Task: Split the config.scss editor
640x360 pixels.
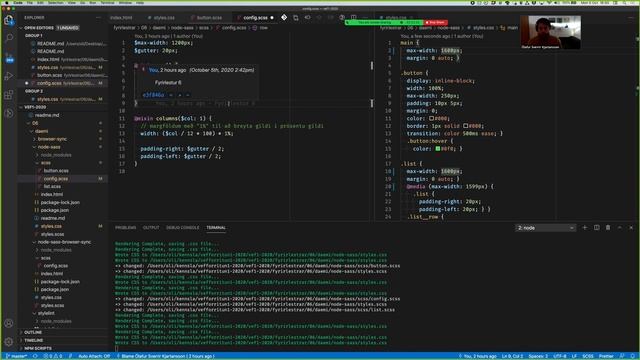Action: pyautogui.click(x=353, y=18)
